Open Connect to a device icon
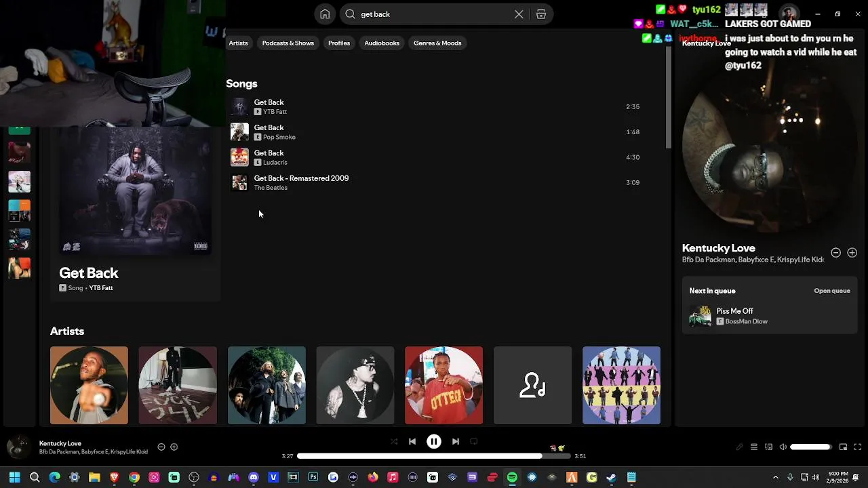The width and height of the screenshot is (868, 488). (769, 447)
